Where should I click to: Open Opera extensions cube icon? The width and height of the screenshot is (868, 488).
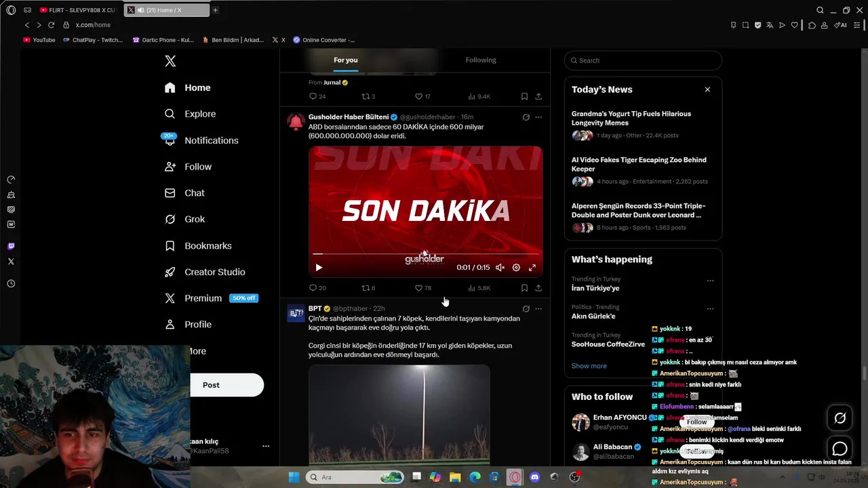812,25
